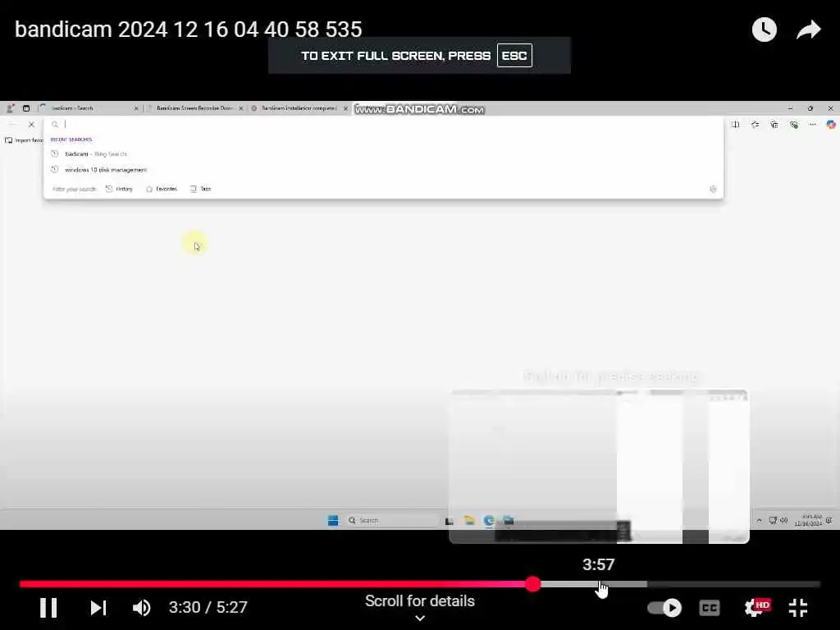Open Microsoft Edge icon on recorded taskbar
The image size is (840, 630).
(x=489, y=520)
